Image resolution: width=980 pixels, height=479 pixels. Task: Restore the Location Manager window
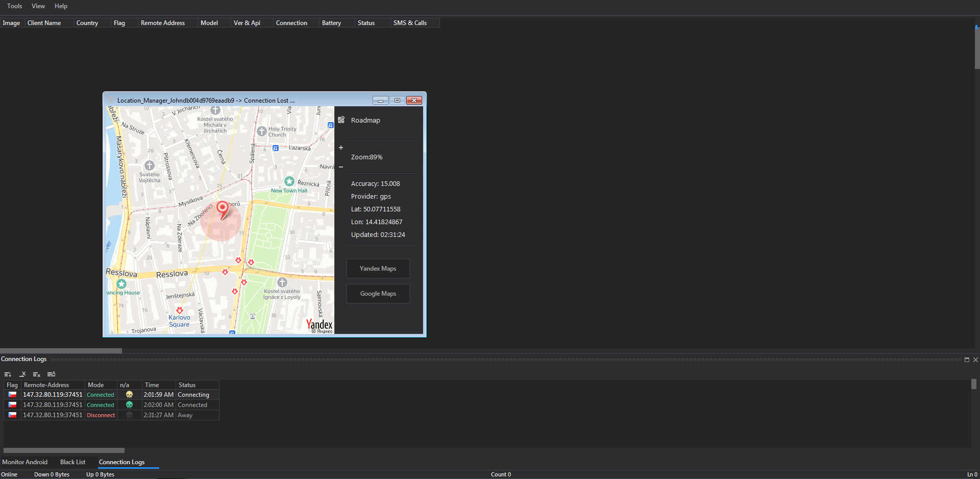click(x=397, y=101)
